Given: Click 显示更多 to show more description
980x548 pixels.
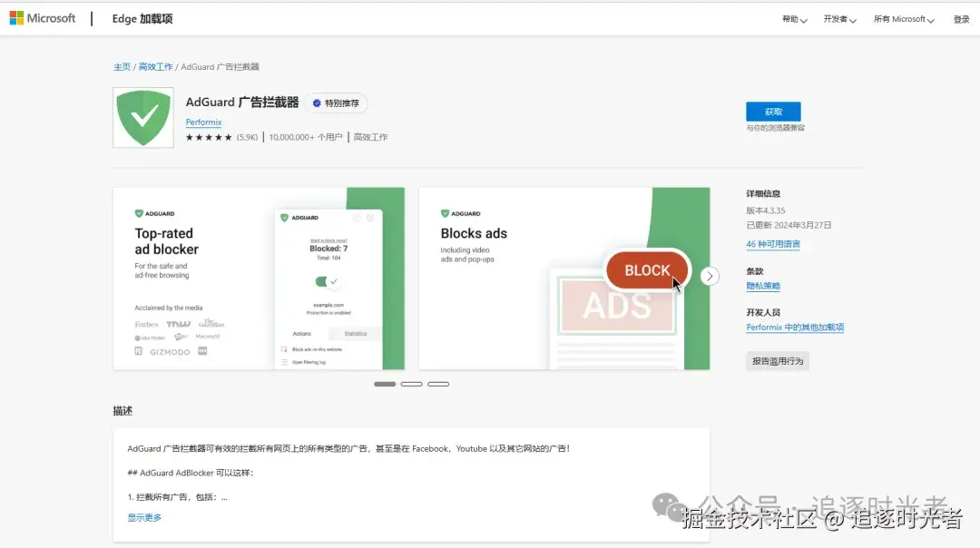Looking at the screenshot, I should [x=143, y=516].
